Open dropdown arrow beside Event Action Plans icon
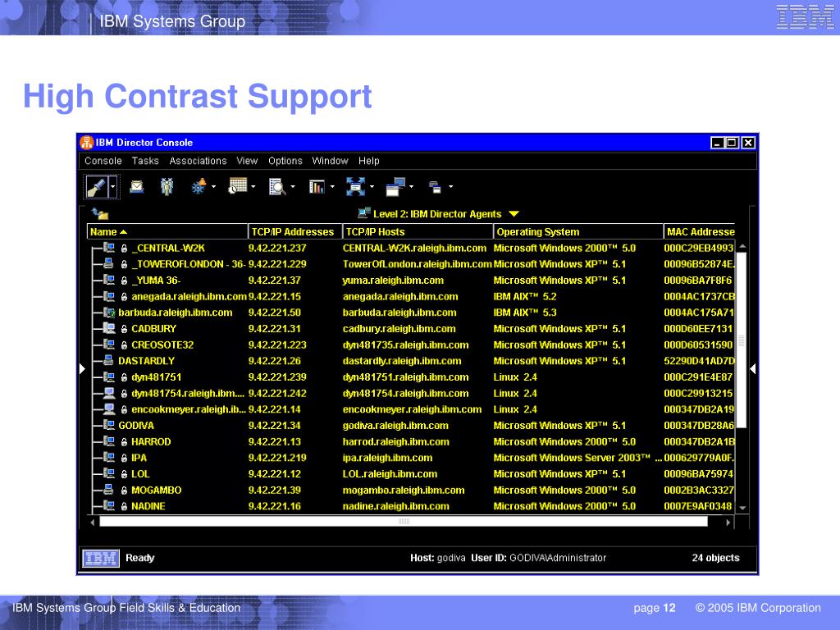Viewport: 840px width, 630px height. click(214, 186)
